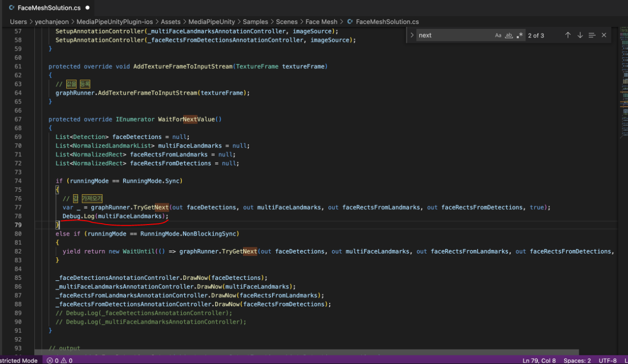Click the Find in Selection icon
This screenshot has height=364, width=628.
[592, 35]
